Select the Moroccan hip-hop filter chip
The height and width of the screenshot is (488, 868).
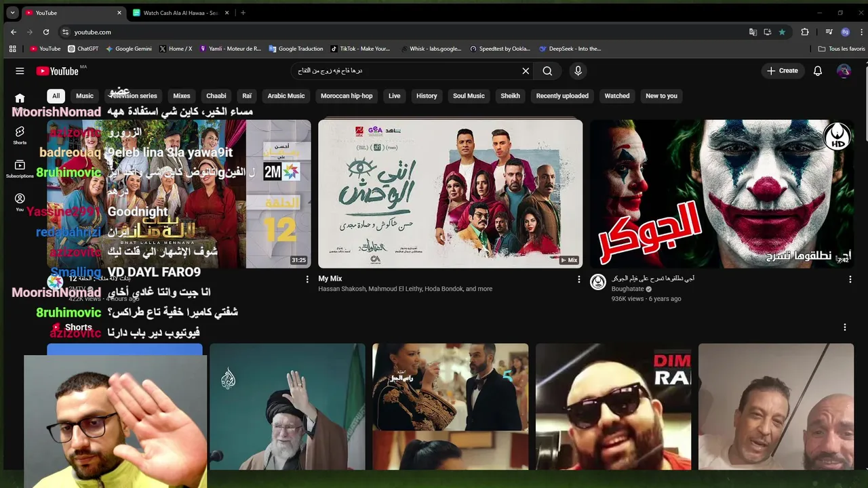[347, 96]
